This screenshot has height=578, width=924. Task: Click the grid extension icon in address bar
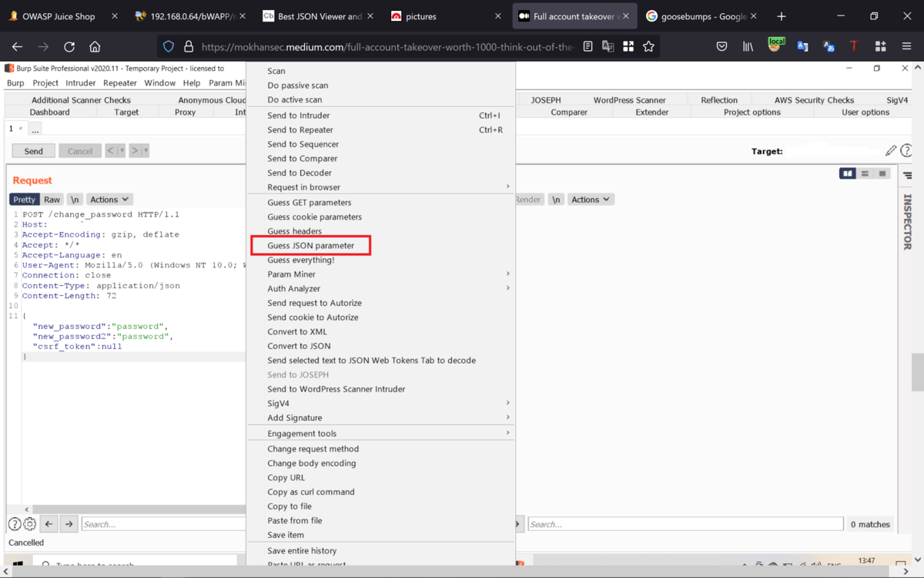[628, 47]
